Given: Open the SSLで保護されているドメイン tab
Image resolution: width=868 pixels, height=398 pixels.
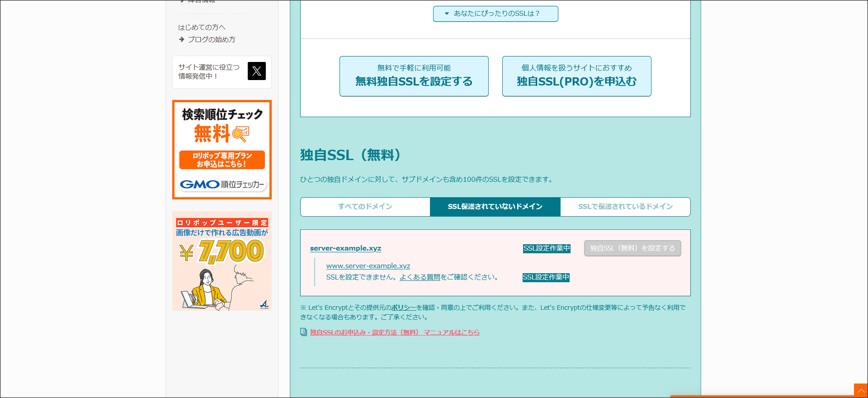Looking at the screenshot, I should point(625,207).
